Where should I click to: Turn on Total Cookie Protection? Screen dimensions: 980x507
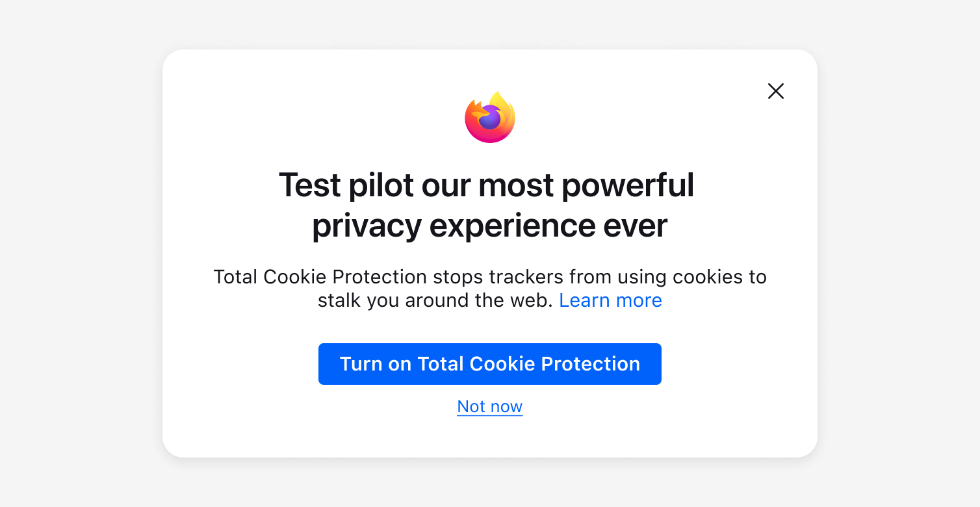pos(490,364)
